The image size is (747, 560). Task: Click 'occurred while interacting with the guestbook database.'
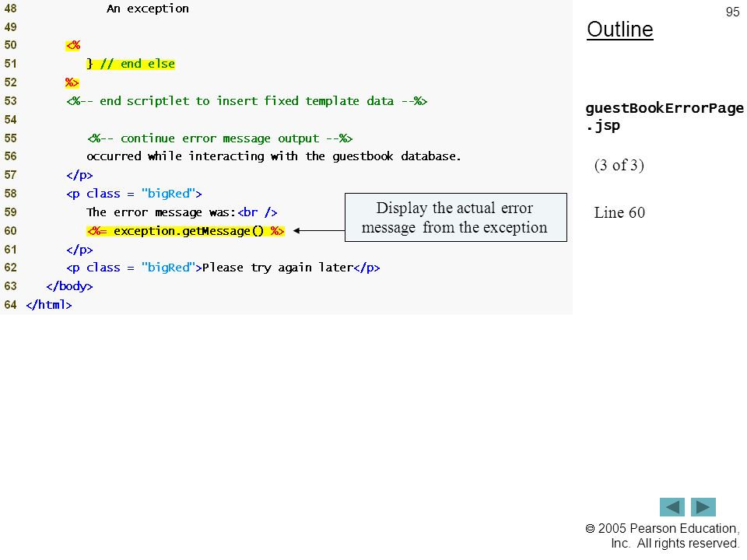pos(273,156)
